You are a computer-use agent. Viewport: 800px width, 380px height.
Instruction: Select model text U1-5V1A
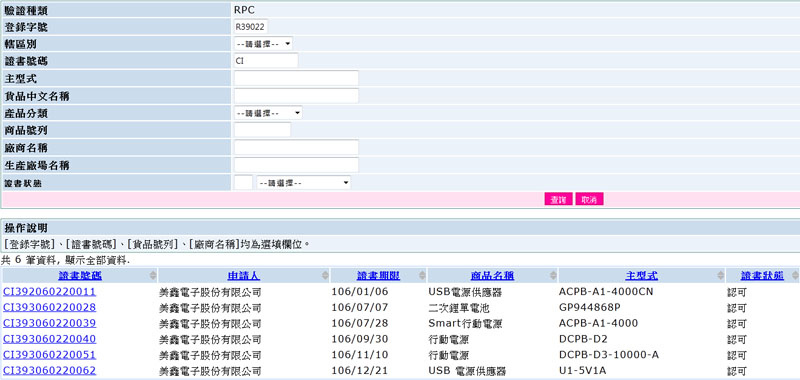pos(583,371)
